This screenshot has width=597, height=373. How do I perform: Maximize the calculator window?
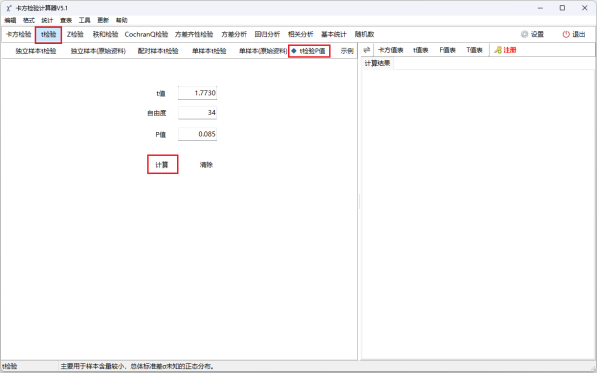coord(562,8)
